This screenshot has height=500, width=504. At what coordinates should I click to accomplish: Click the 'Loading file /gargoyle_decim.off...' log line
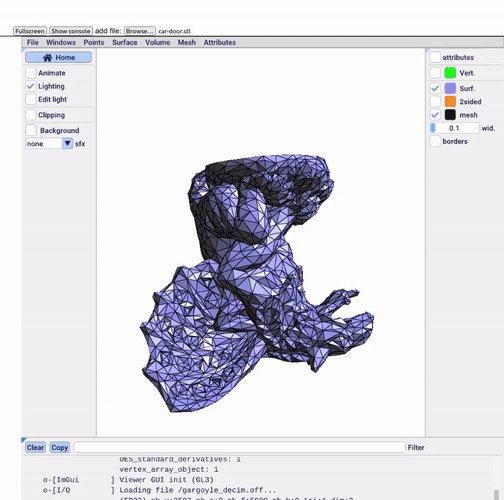tap(198, 490)
